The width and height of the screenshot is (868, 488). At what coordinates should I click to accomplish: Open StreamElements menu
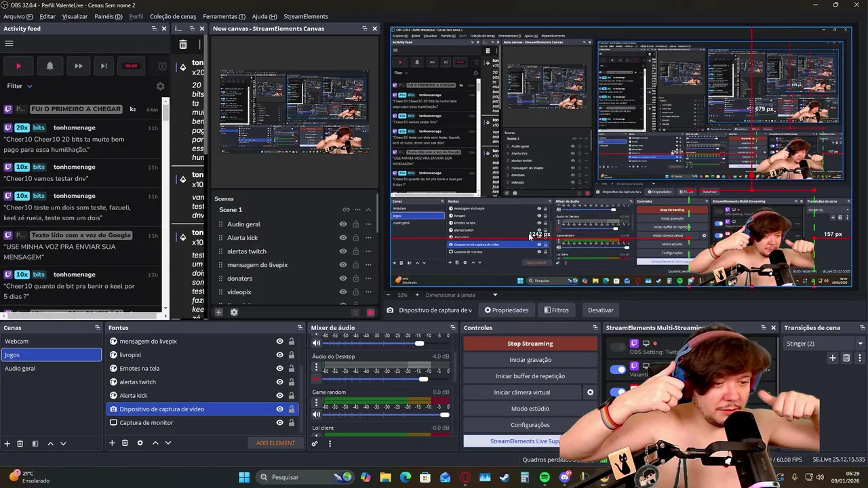(x=306, y=16)
